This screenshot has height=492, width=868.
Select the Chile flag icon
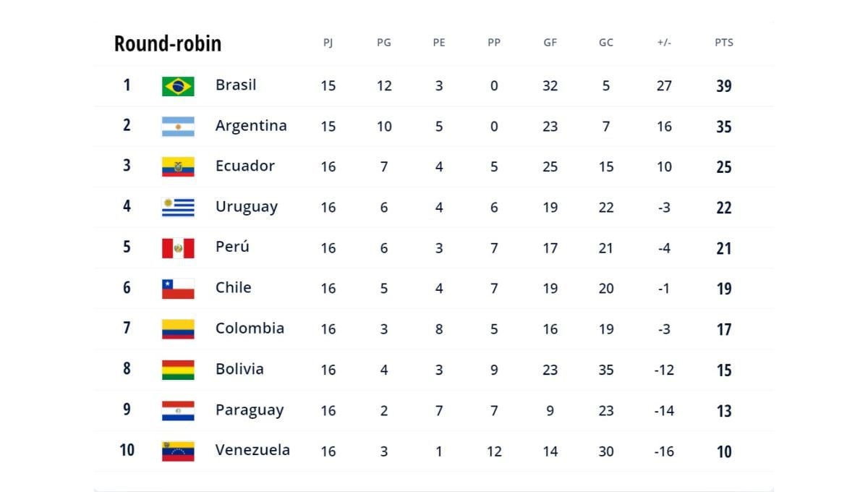178,289
